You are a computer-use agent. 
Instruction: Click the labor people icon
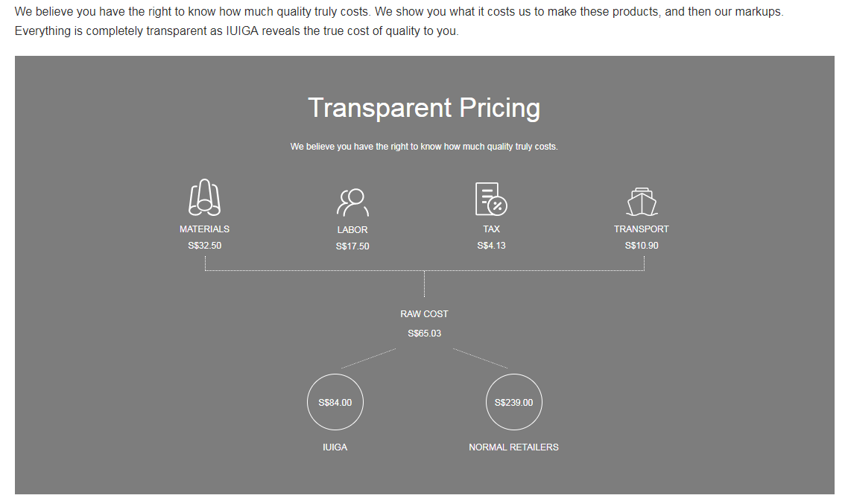pyautogui.click(x=352, y=201)
